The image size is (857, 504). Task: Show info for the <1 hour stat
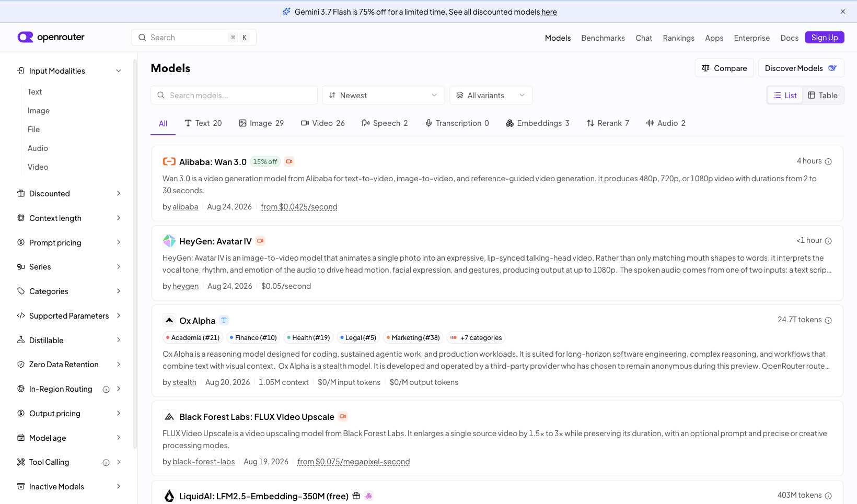[828, 241]
